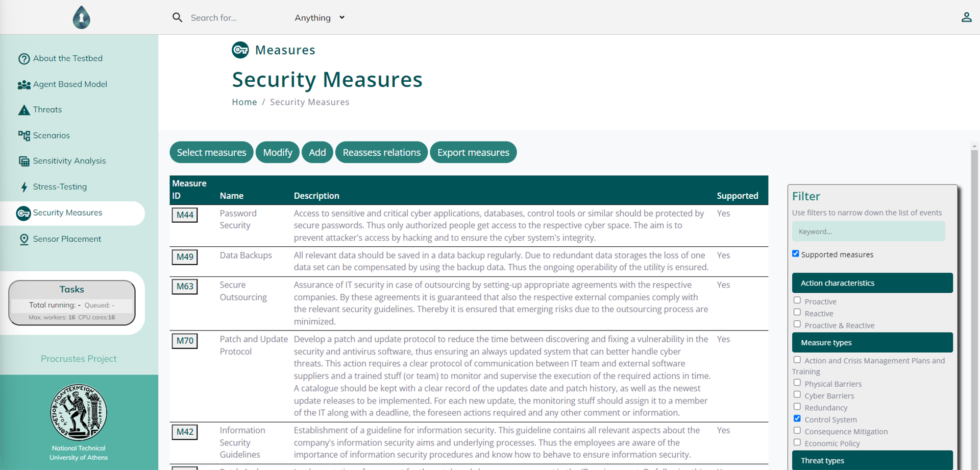This screenshot has width=980, height=470.
Task: Click the Description column header
Action: coord(316,196)
